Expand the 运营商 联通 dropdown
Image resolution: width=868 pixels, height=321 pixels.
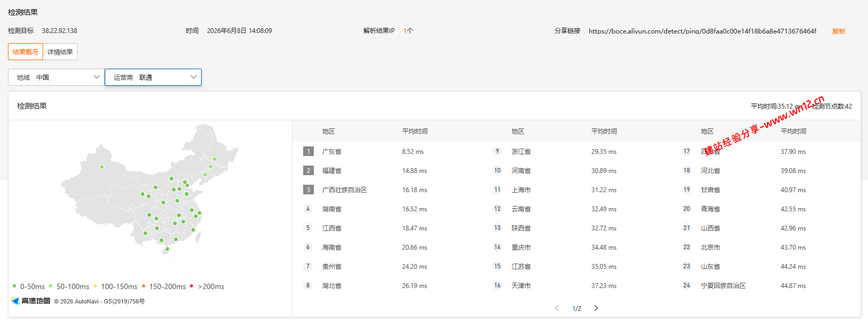[x=153, y=77]
